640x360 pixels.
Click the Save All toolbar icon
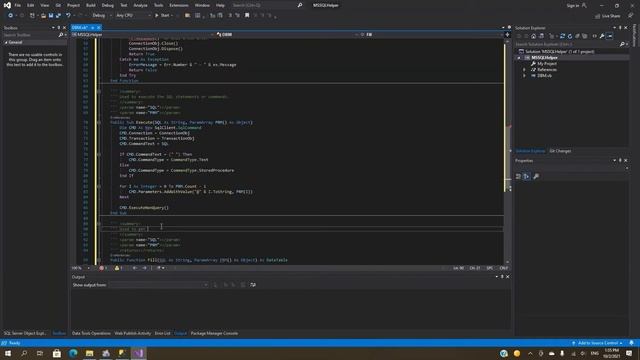tap(58, 16)
